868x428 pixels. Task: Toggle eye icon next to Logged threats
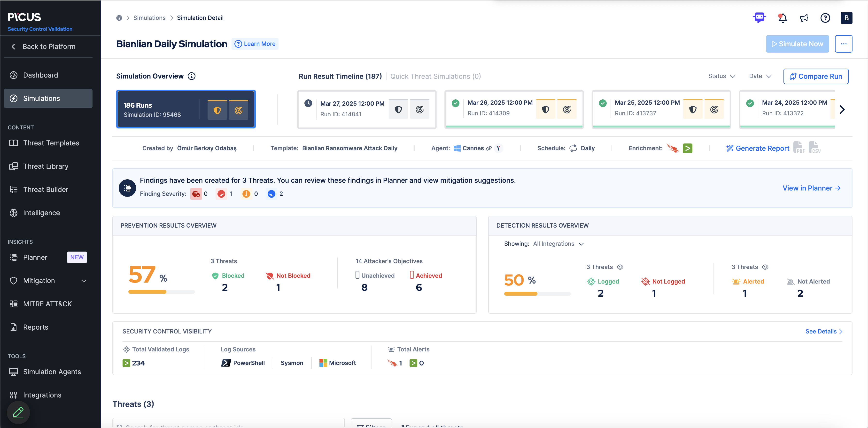tap(620, 267)
